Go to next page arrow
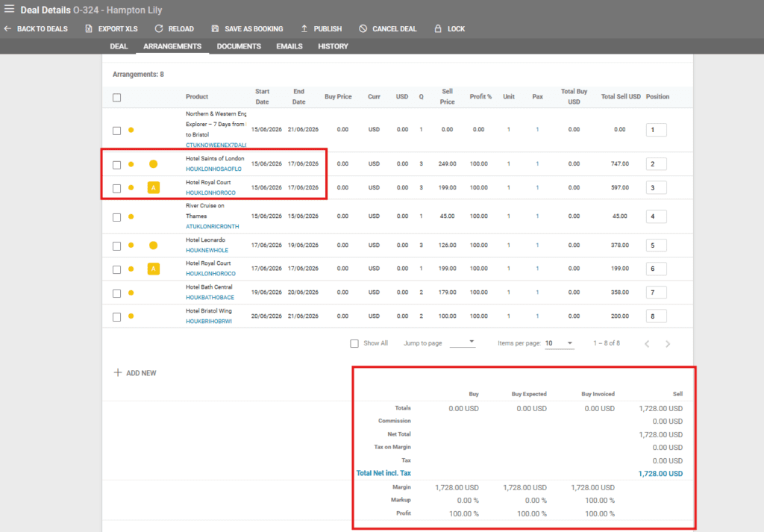 tap(668, 344)
